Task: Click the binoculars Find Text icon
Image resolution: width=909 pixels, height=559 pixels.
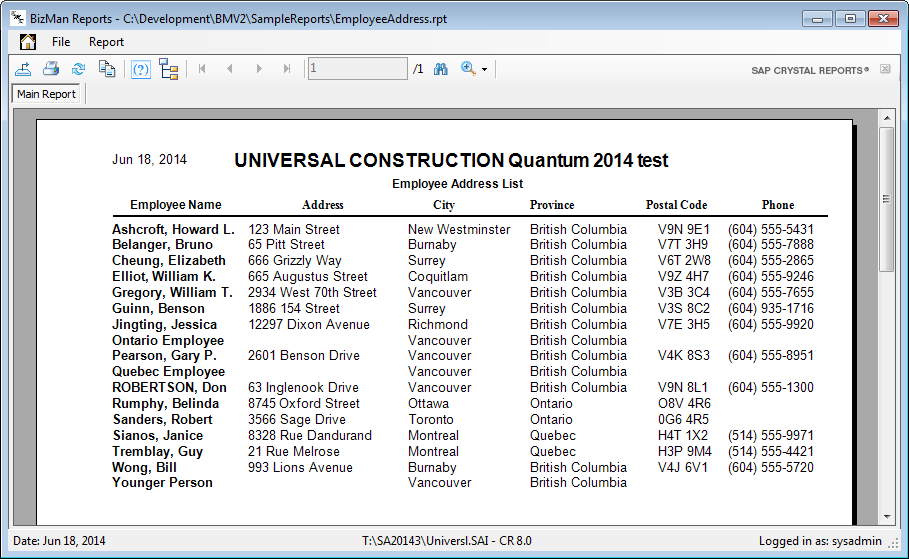Action: [x=441, y=69]
